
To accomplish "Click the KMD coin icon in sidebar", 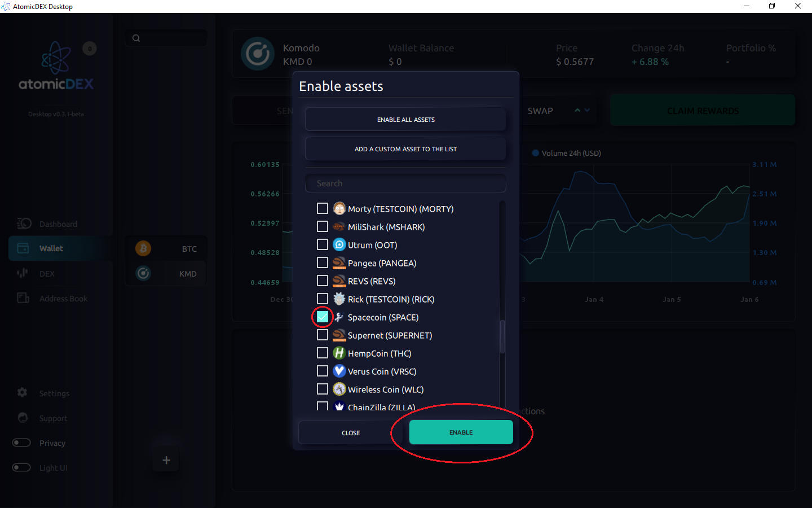I will (x=143, y=273).
